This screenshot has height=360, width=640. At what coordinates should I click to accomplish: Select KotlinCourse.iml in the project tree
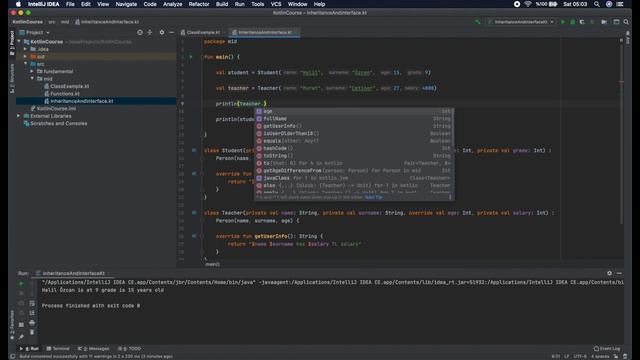pyautogui.click(x=56, y=109)
